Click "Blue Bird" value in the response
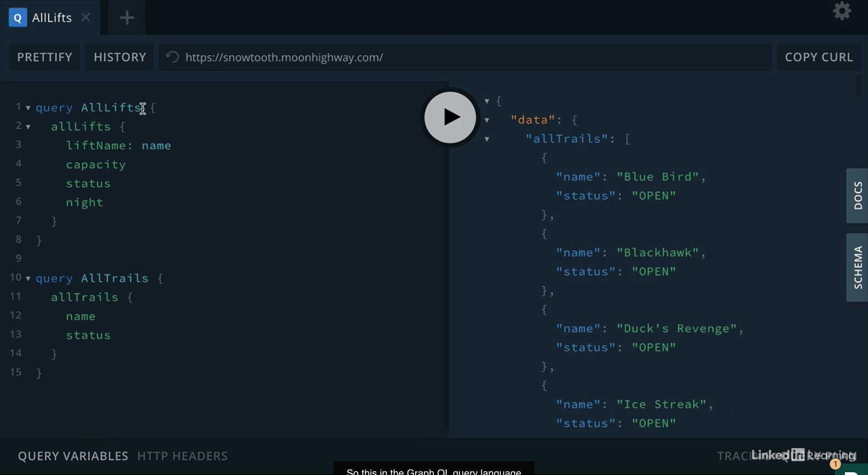Image resolution: width=868 pixels, height=475 pixels. tap(658, 177)
